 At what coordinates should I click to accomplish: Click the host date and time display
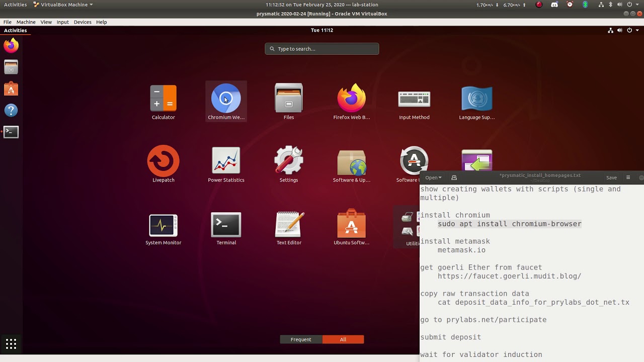pyautogui.click(x=322, y=5)
